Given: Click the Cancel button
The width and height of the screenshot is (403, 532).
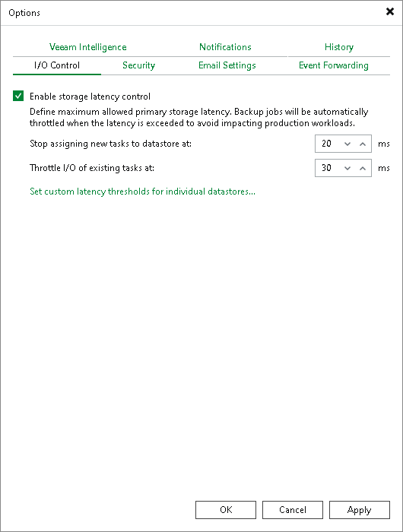Looking at the screenshot, I should tap(293, 510).
